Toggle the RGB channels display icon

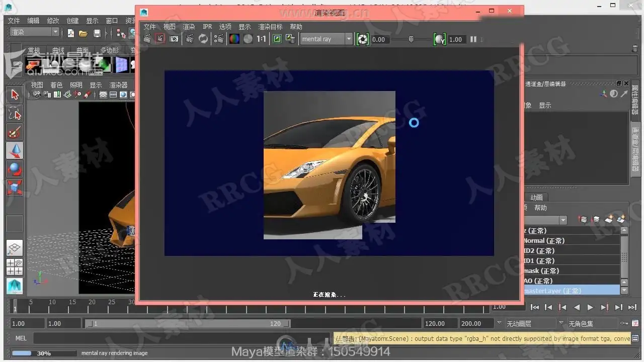[x=234, y=39]
